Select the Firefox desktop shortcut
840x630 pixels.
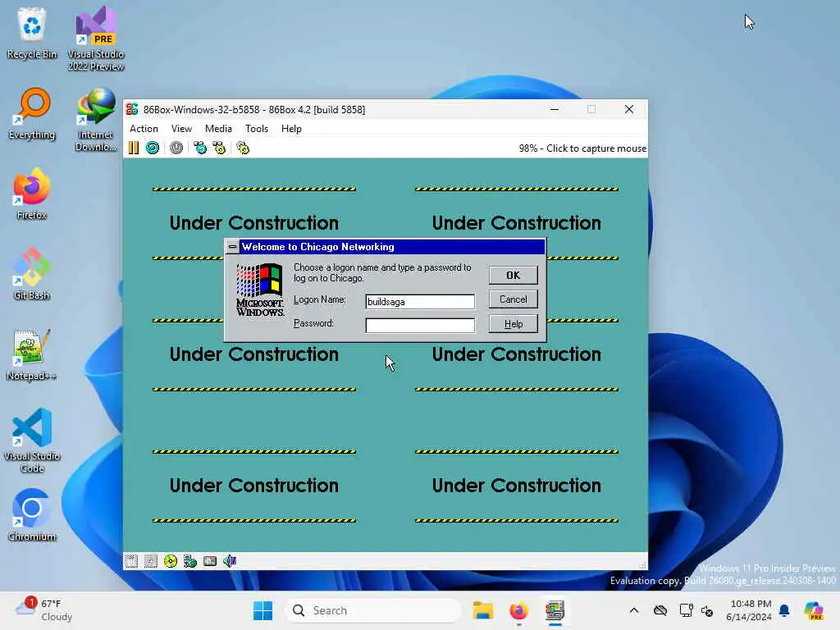click(x=32, y=194)
